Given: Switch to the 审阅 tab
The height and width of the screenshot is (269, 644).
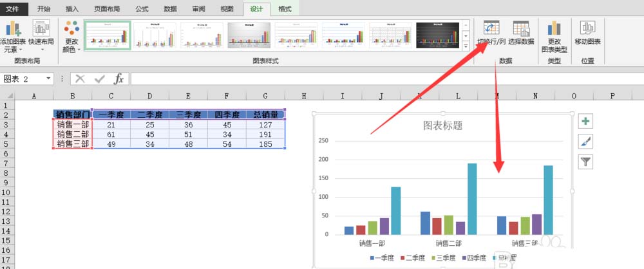Looking at the screenshot, I should (x=199, y=8).
